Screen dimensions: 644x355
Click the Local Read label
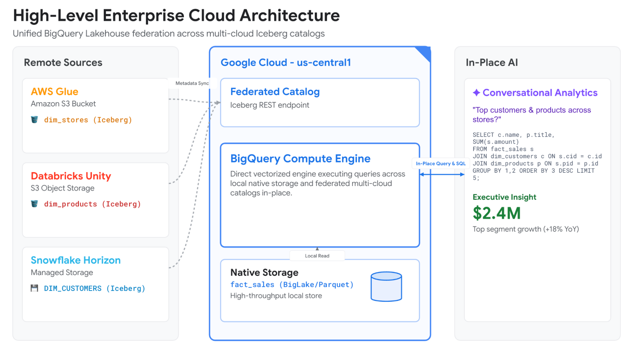tap(317, 256)
